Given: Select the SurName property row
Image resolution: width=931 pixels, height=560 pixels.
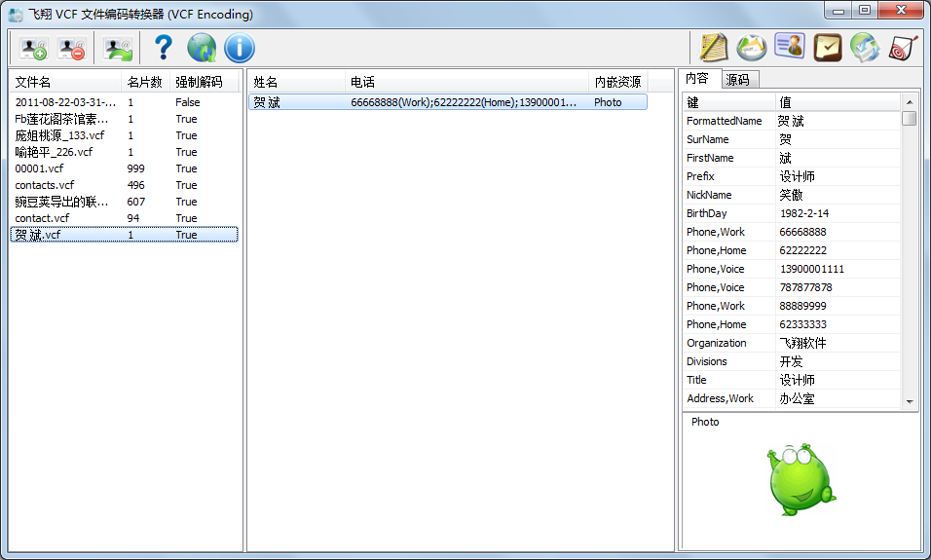Looking at the screenshot, I should [x=792, y=139].
